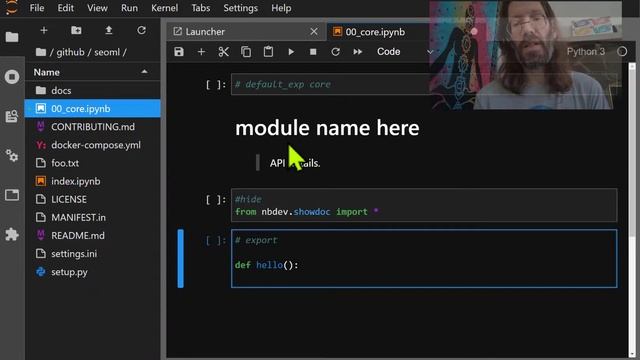Image resolution: width=640 pixels, height=360 pixels.
Task: Click the nbdev.showdoc import cell
Action: point(424,205)
